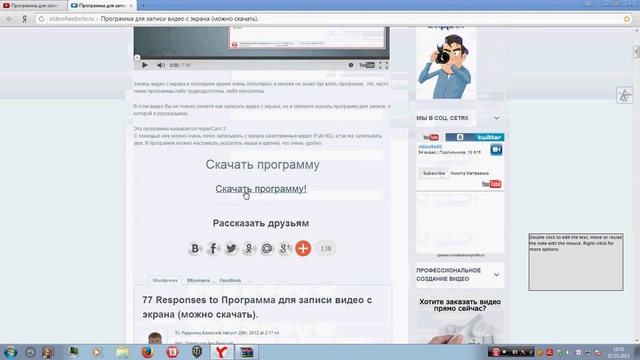Click the 'Скачать программу!' download link
640x360 pixels.
coord(261,189)
